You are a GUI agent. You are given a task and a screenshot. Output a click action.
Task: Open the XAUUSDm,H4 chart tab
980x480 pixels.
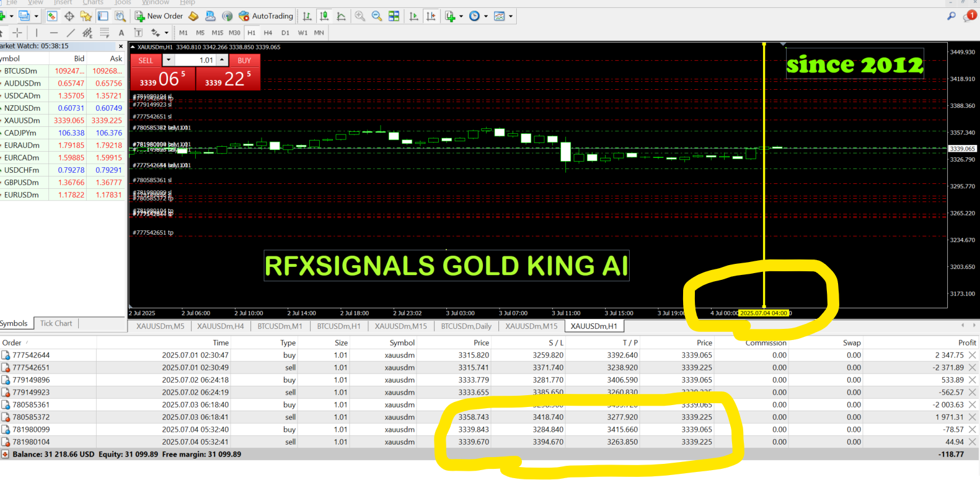(x=221, y=326)
